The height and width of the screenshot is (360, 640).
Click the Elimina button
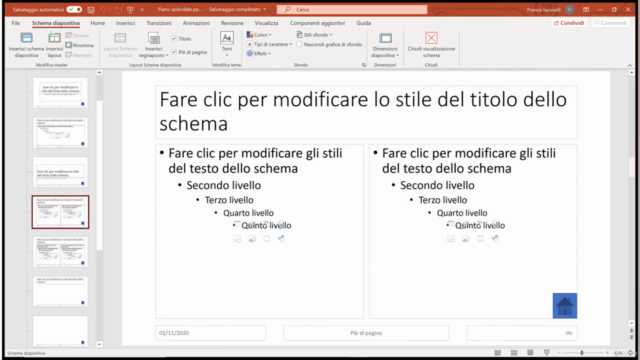[x=77, y=36]
